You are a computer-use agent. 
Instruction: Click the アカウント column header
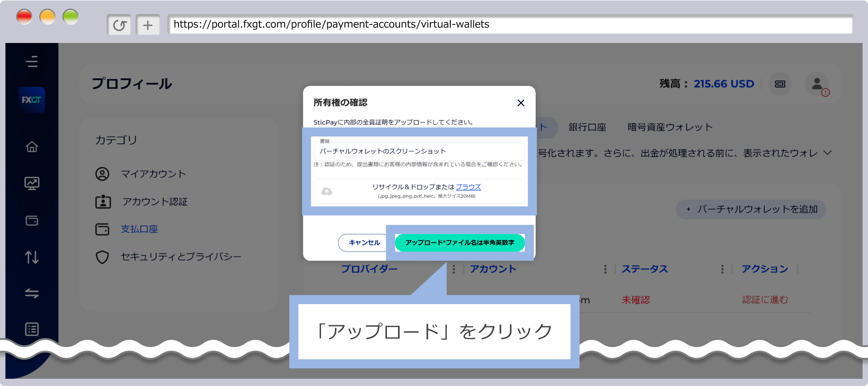click(493, 269)
